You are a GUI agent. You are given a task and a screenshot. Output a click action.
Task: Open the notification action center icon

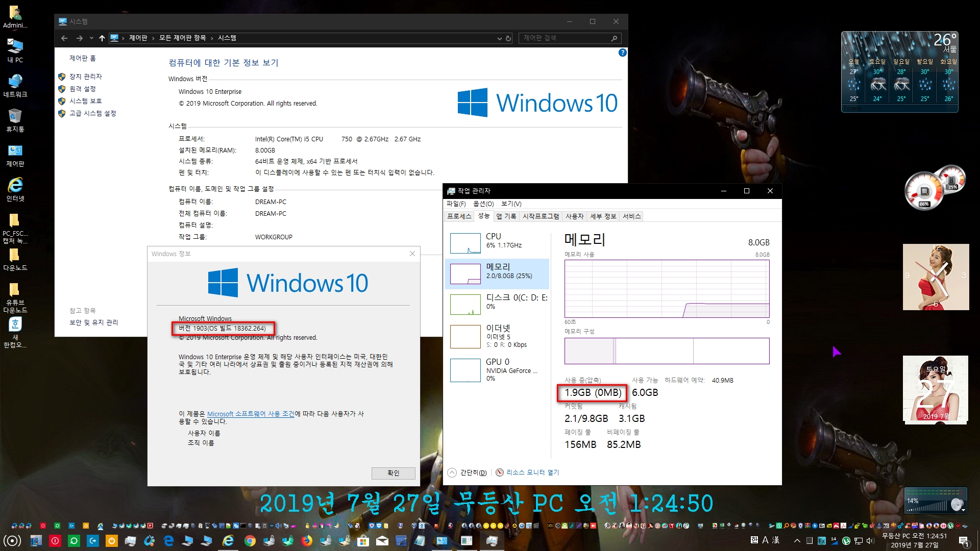[x=964, y=541]
